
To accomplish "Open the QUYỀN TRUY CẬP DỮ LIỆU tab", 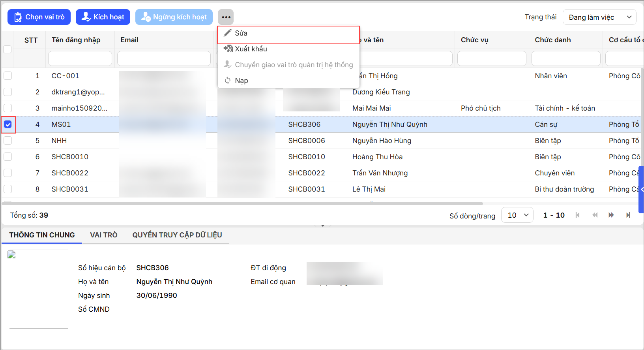I will (x=177, y=235).
